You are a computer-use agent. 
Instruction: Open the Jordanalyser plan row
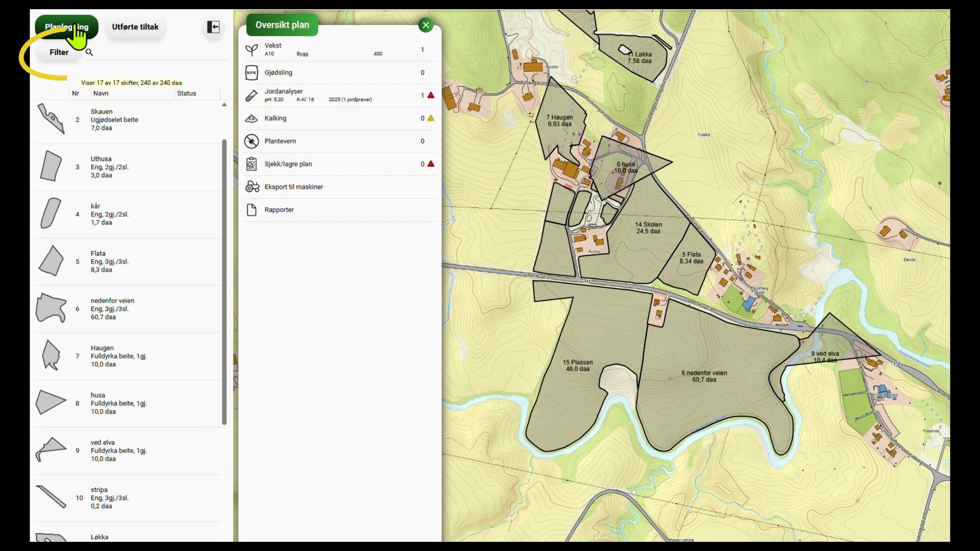click(340, 95)
